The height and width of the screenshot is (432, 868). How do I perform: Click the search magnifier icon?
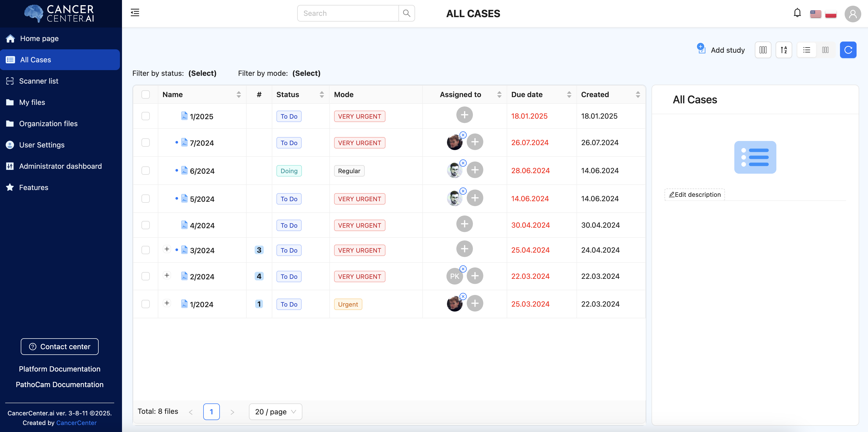(406, 13)
